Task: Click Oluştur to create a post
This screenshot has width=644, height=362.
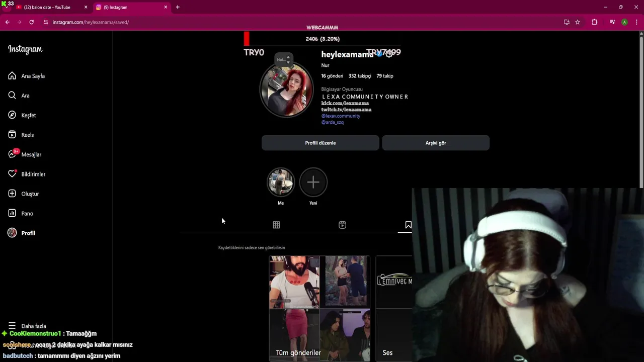Action: [23, 194]
